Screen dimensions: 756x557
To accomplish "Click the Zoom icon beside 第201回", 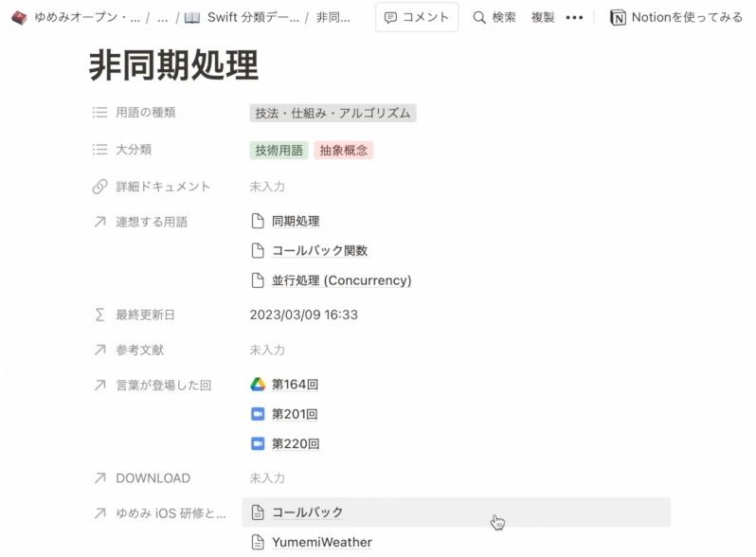I will [x=258, y=414].
